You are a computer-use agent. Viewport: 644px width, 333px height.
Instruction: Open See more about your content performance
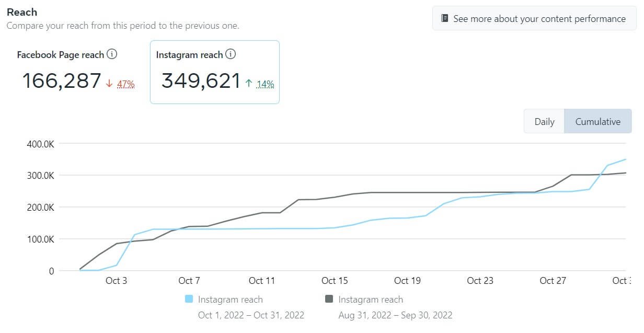(534, 18)
